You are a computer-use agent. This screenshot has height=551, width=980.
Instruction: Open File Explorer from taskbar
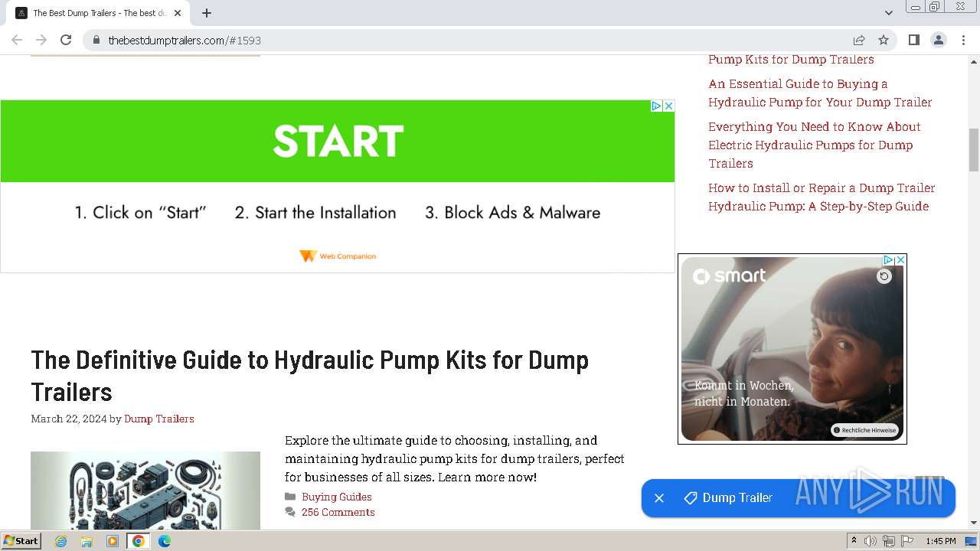[x=87, y=541]
